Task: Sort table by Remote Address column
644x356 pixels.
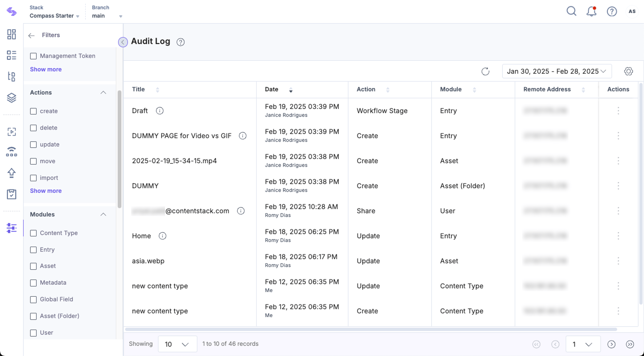Action: click(x=583, y=90)
